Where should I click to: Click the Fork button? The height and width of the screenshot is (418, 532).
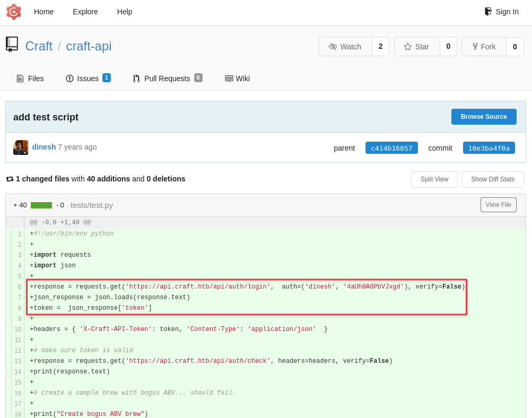tap(484, 47)
